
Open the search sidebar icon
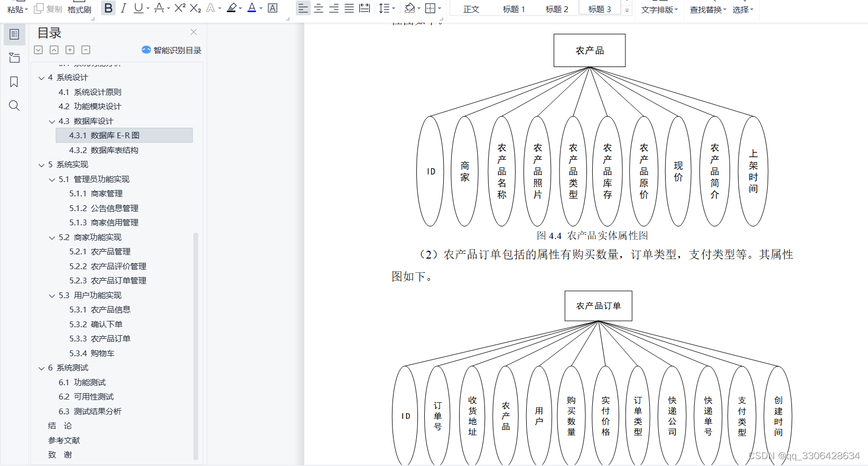(14, 106)
